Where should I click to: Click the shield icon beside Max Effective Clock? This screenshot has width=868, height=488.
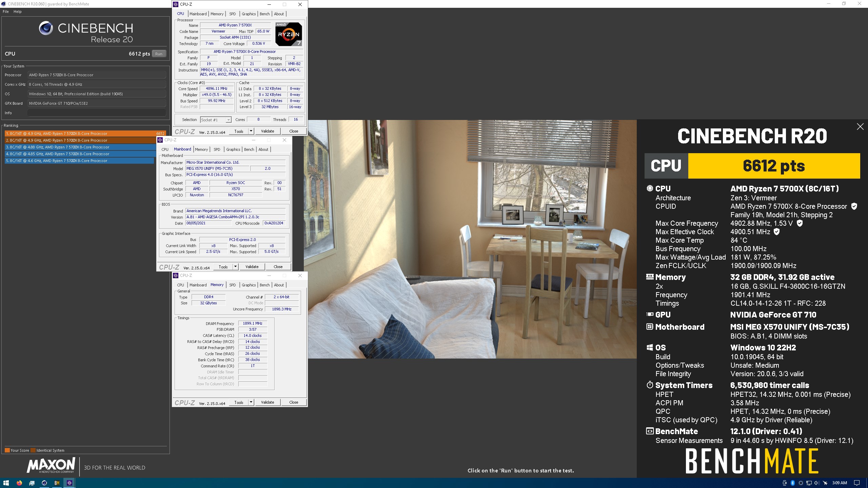tap(777, 232)
